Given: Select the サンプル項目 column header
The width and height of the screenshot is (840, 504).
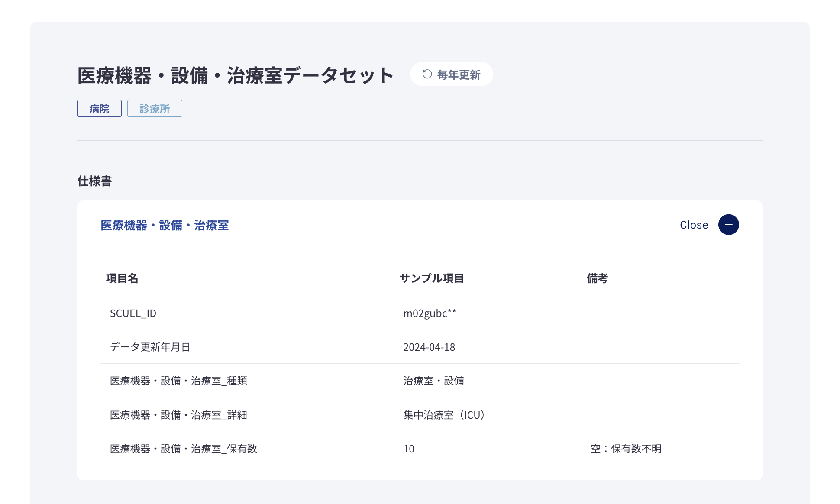Looking at the screenshot, I should 432,278.
